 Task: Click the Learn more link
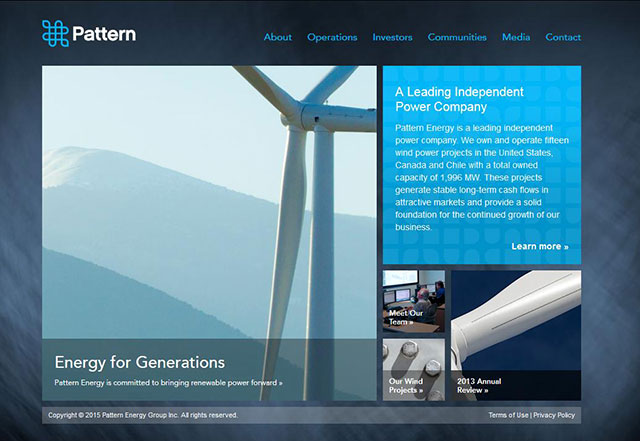[x=540, y=246]
